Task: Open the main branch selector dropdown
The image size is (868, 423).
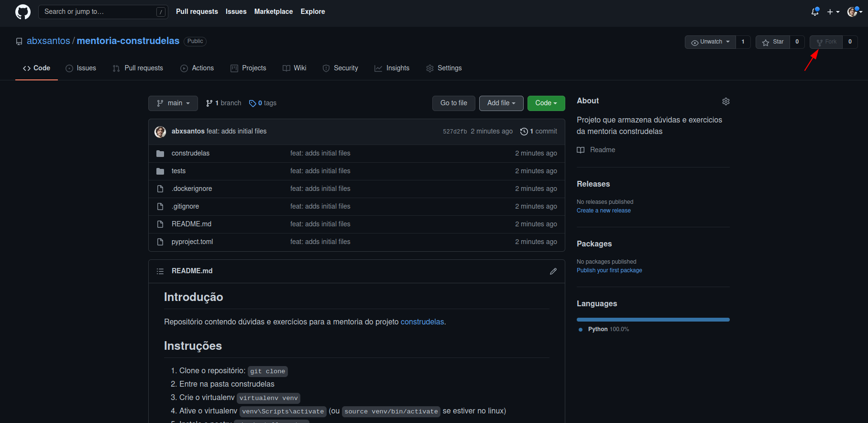Action: [173, 103]
